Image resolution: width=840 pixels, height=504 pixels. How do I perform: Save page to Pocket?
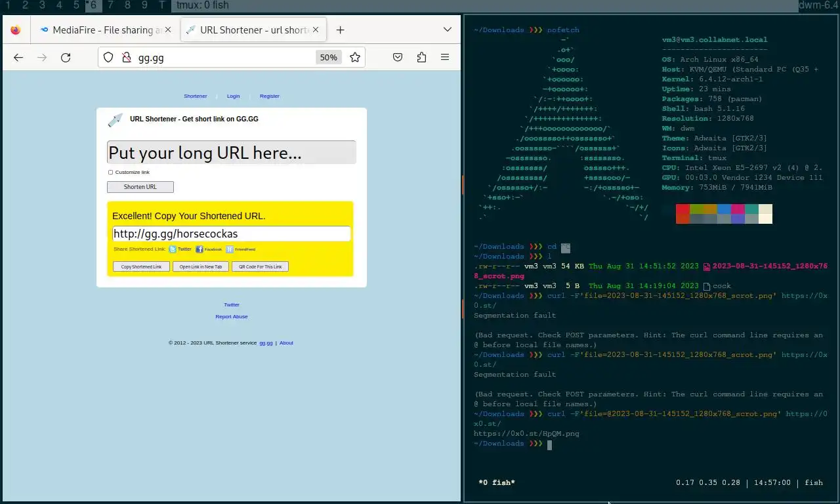[x=398, y=58]
